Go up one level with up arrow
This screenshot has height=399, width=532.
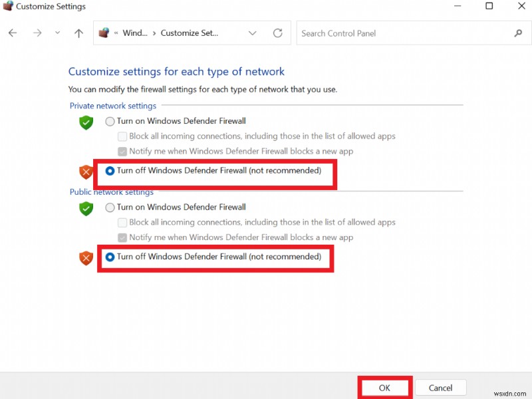coord(78,33)
